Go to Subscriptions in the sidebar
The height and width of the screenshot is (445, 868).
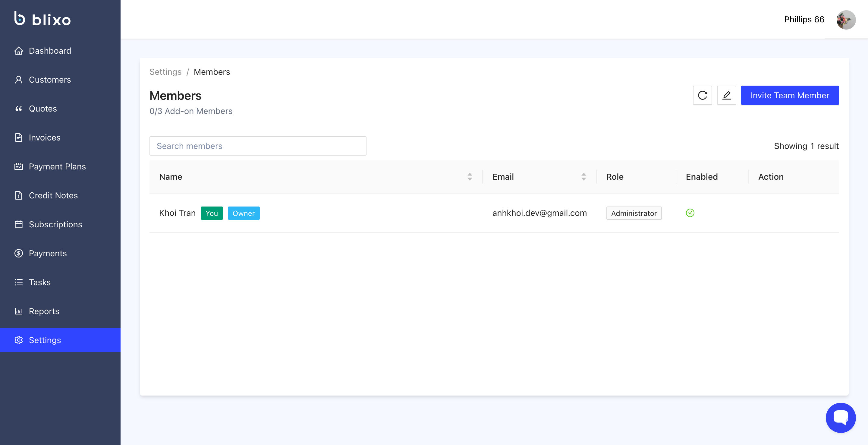(x=55, y=225)
